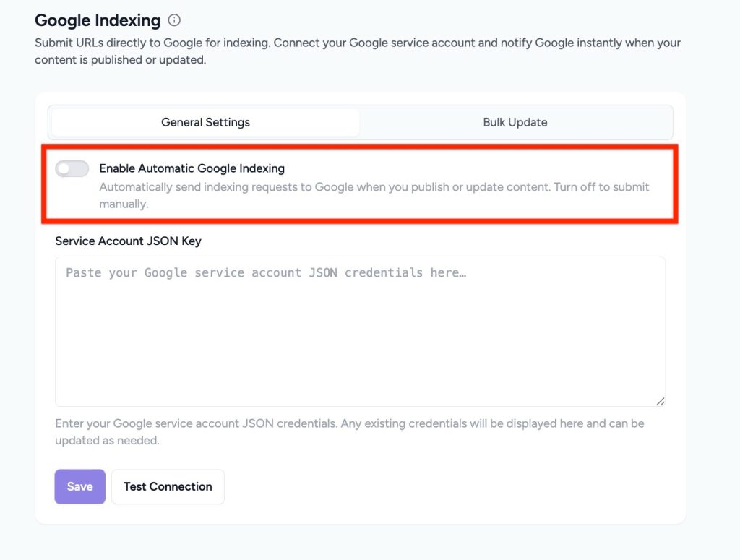Select the Google Indexing page heading
This screenshot has height=560, width=740.
point(97,20)
